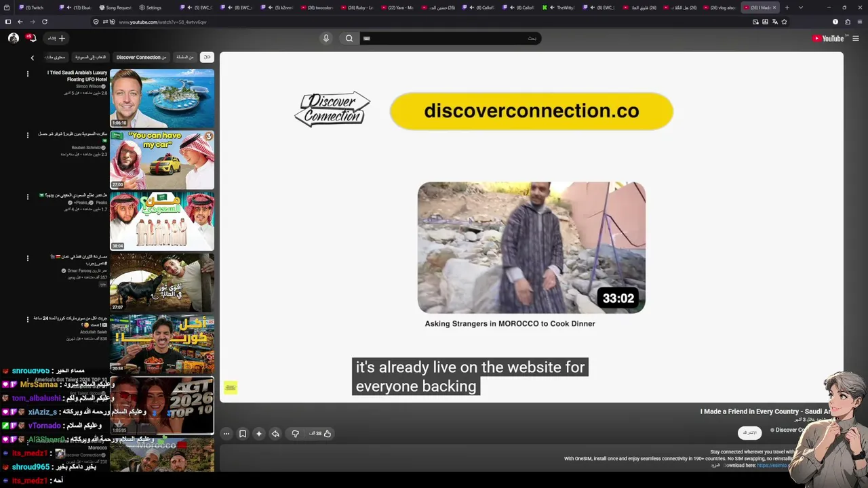
Task: Open options menu for the Abdullah Saleh video
Action: coord(28,319)
